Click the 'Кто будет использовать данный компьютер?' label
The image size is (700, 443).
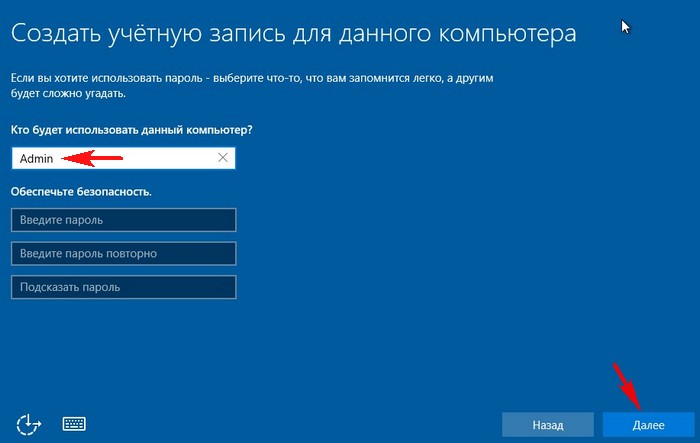click(132, 130)
